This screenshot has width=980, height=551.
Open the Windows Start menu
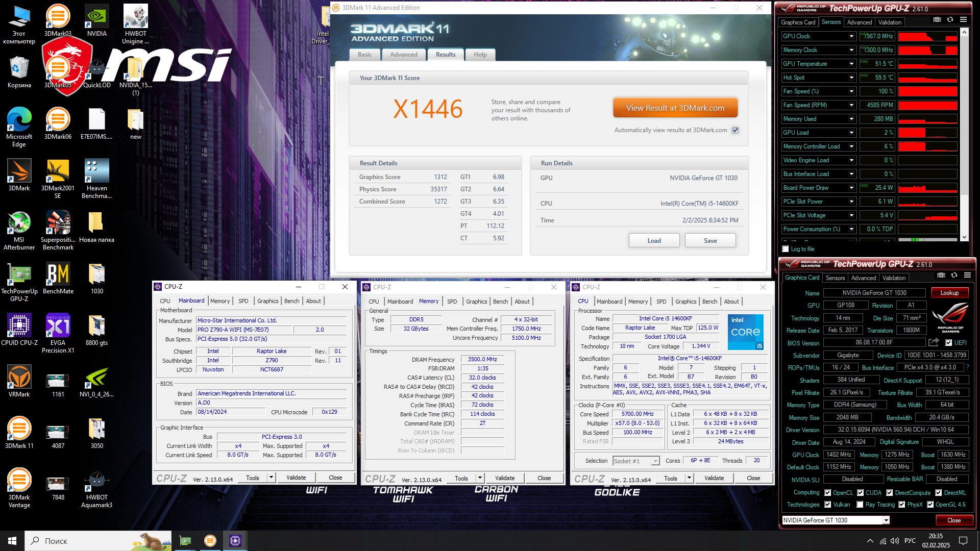pyautogui.click(x=12, y=541)
